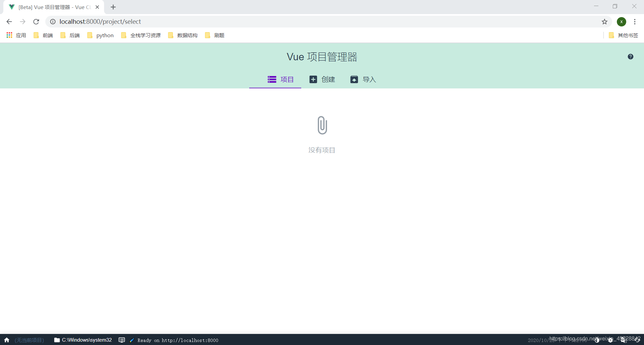Click the browser forward arrow
This screenshot has height=345, width=644.
(22, 22)
